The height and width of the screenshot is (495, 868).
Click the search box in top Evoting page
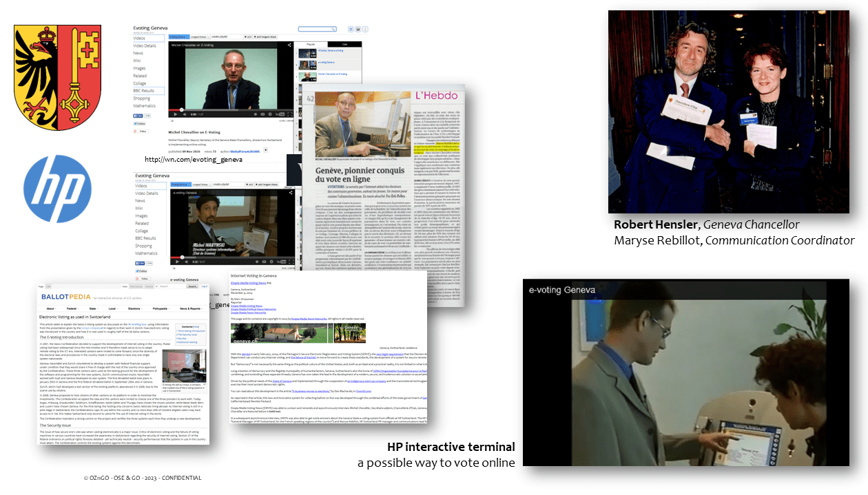[x=318, y=30]
